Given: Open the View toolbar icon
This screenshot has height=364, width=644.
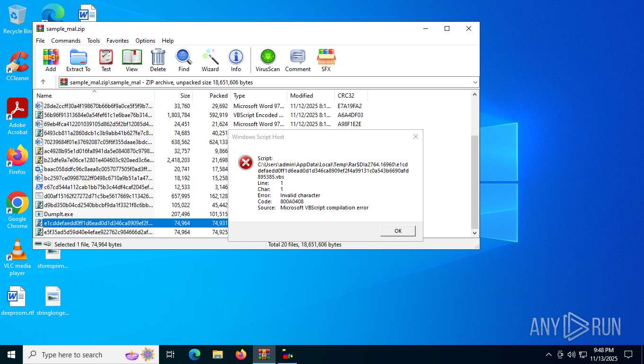Looking at the screenshot, I should point(132,60).
